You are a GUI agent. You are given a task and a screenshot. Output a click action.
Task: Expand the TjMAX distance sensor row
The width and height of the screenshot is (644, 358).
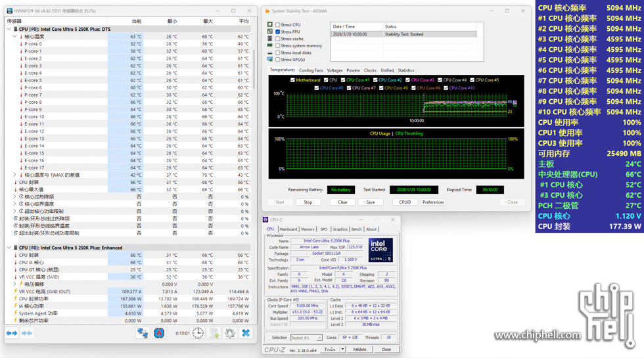click(14, 175)
